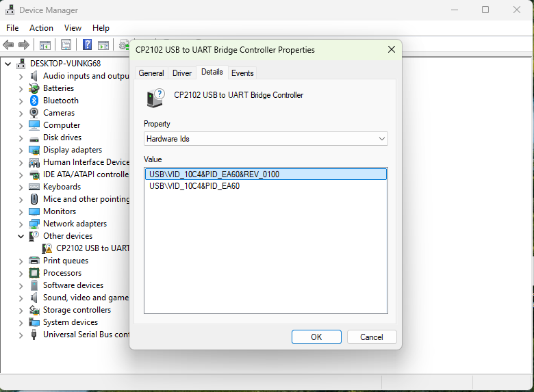The width and height of the screenshot is (534, 392).
Task: Expand the Cameras node chevron
Action: 21,114
